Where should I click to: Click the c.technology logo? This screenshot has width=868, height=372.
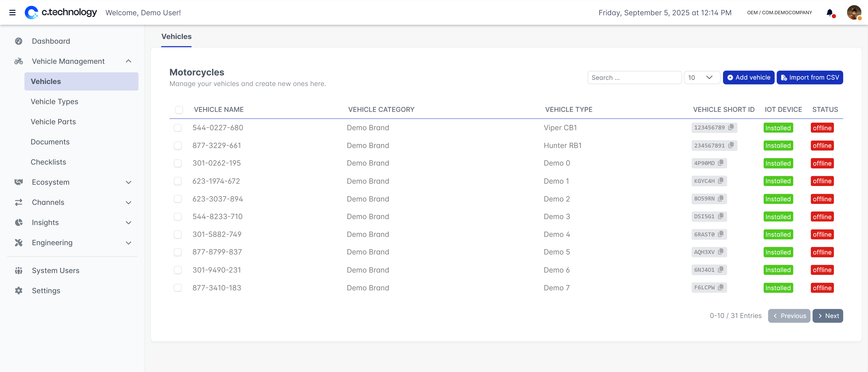point(61,12)
